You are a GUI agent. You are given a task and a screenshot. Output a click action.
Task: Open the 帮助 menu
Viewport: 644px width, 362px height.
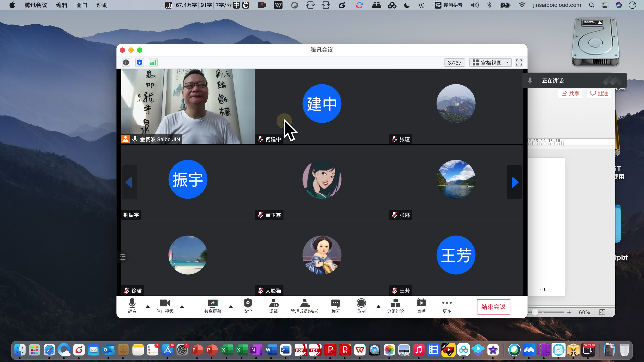pos(102,5)
